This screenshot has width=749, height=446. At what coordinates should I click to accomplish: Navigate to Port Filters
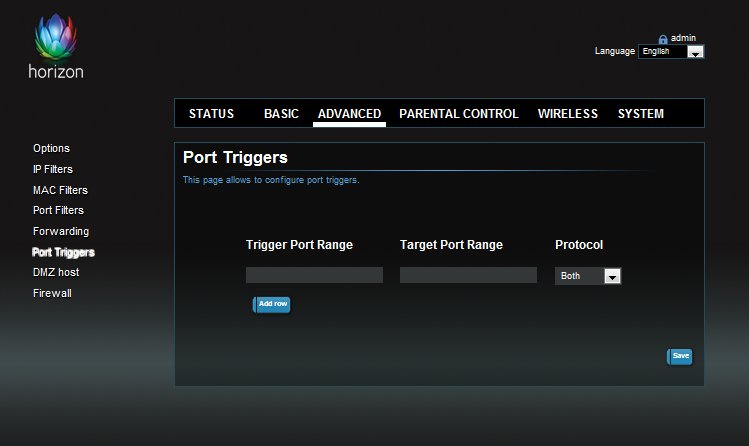click(58, 211)
